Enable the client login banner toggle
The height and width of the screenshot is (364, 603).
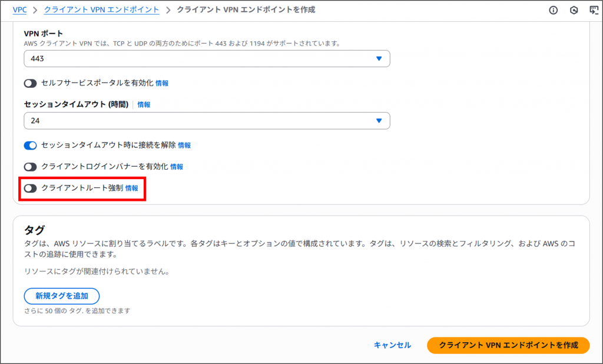coord(31,167)
